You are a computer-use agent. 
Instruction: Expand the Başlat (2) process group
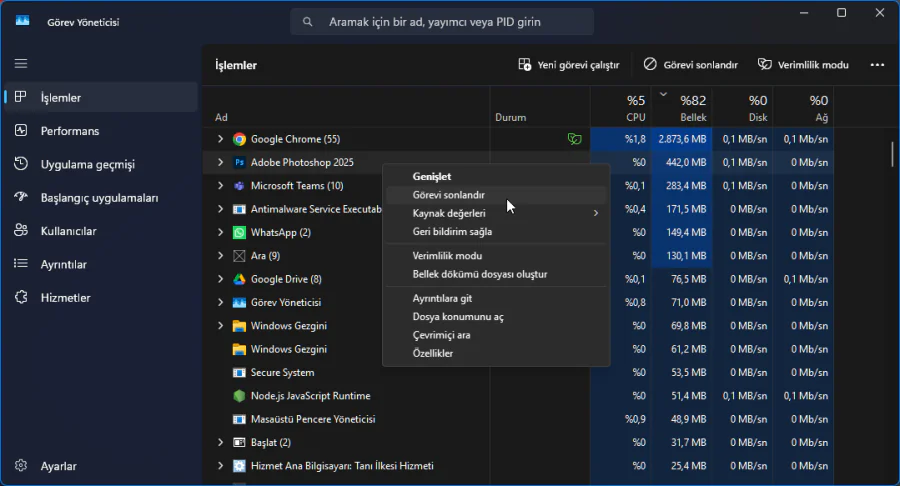point(220,442)
